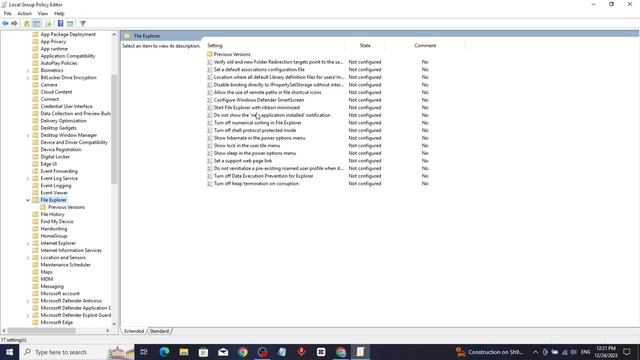Show hidden system tray icons chevron
Viewport: 640px width, 360px height.
(x=536, y=352)
